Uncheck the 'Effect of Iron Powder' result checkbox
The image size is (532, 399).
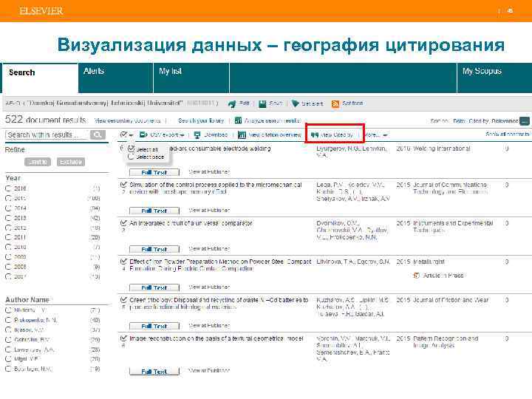123,262
